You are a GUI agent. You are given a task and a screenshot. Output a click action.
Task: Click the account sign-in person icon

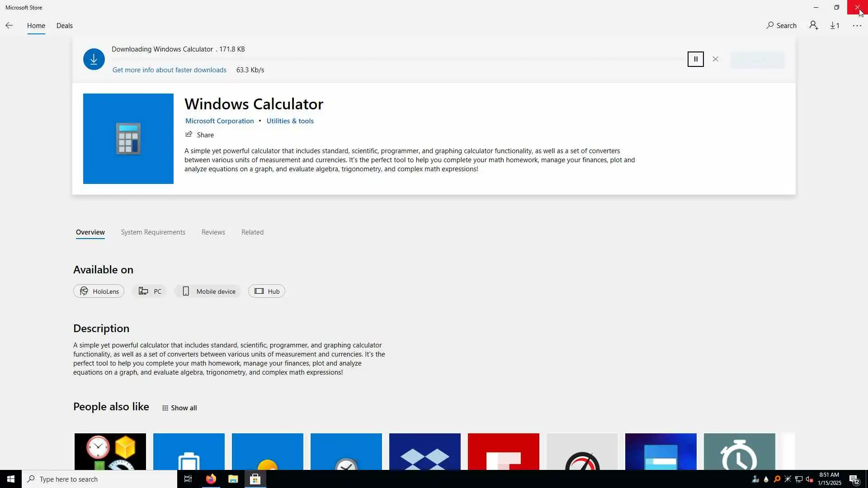[x=814, y=26]
